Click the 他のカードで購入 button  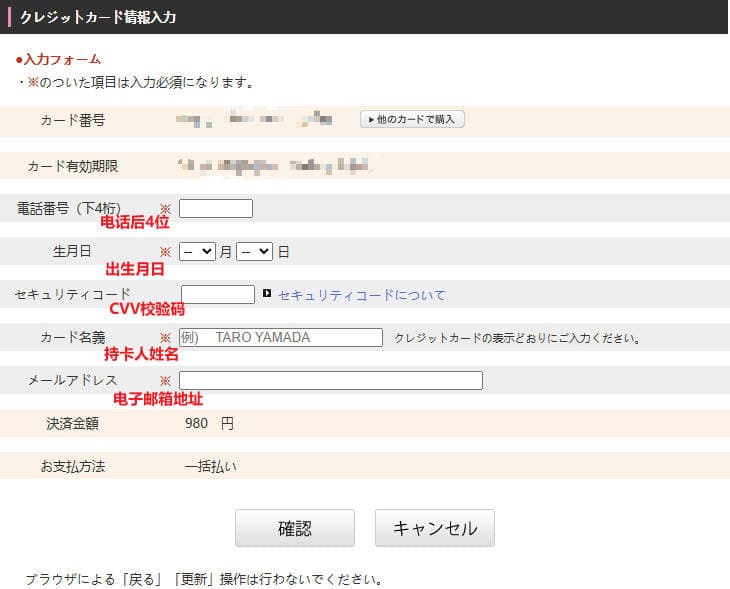tap(412, 119)
